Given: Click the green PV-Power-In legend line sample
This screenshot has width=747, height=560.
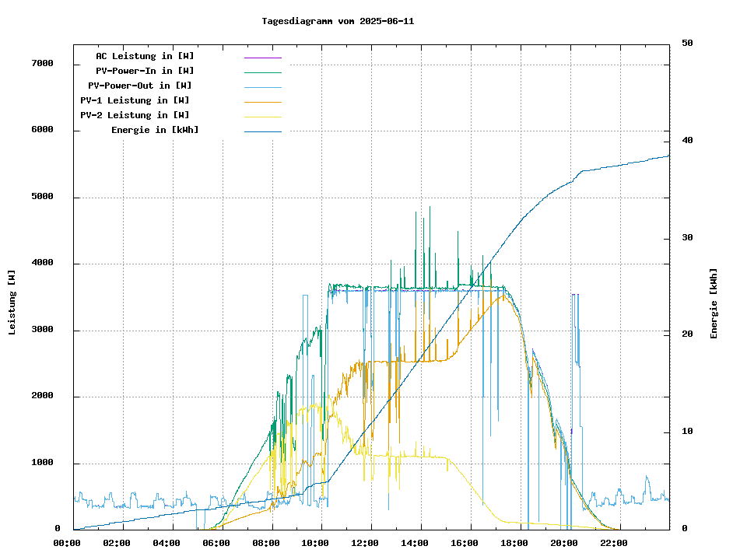Looking at the screenshot, I should [262, 72].
